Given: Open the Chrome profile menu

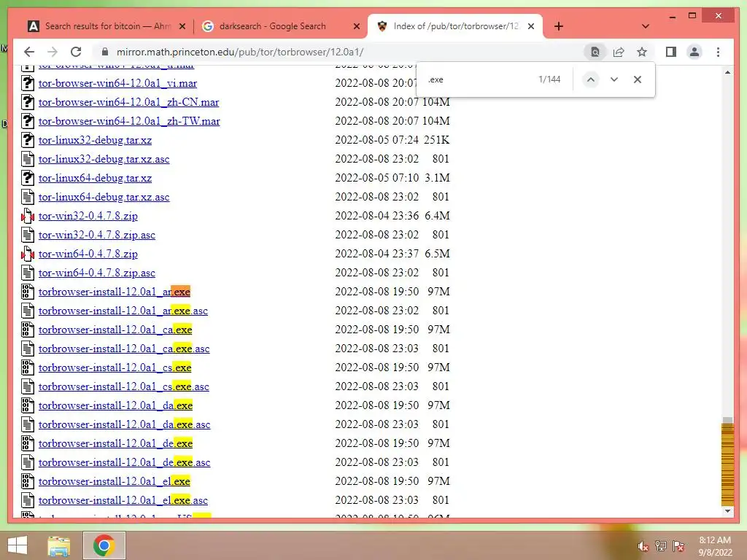Looking at the screenshot, I should (x=694, y=52).
